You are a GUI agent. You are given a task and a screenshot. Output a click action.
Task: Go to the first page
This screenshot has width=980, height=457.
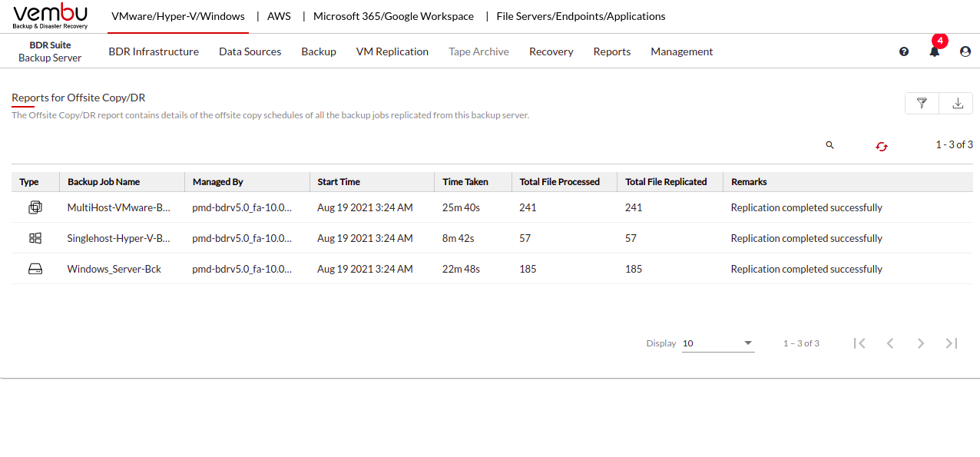tap(859, 343)
